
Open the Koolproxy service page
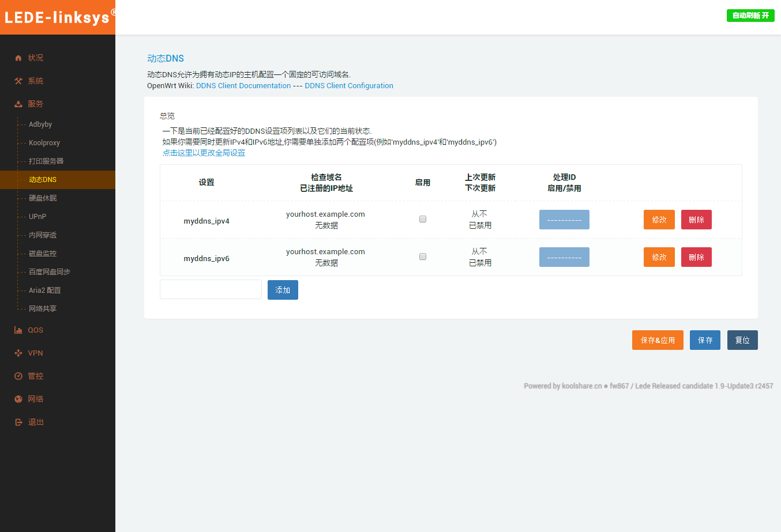pyautogui.click(x=44, y=143)
